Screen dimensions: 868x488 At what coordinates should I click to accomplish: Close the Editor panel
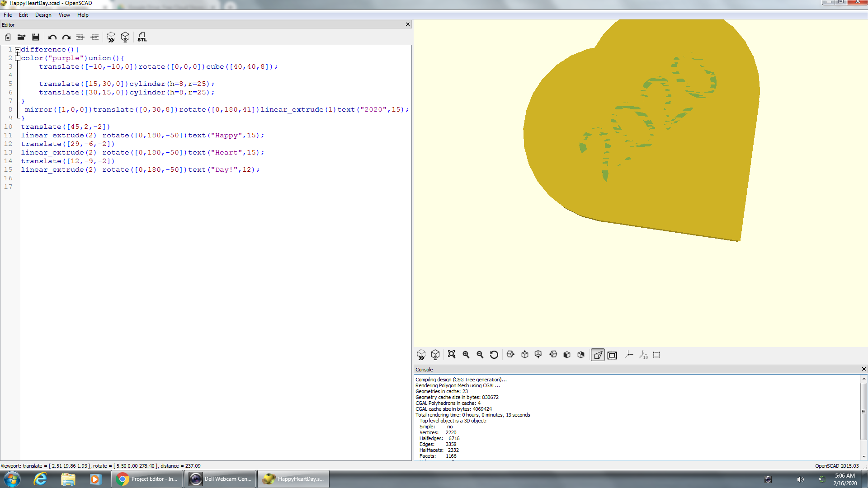coord(408,24)
